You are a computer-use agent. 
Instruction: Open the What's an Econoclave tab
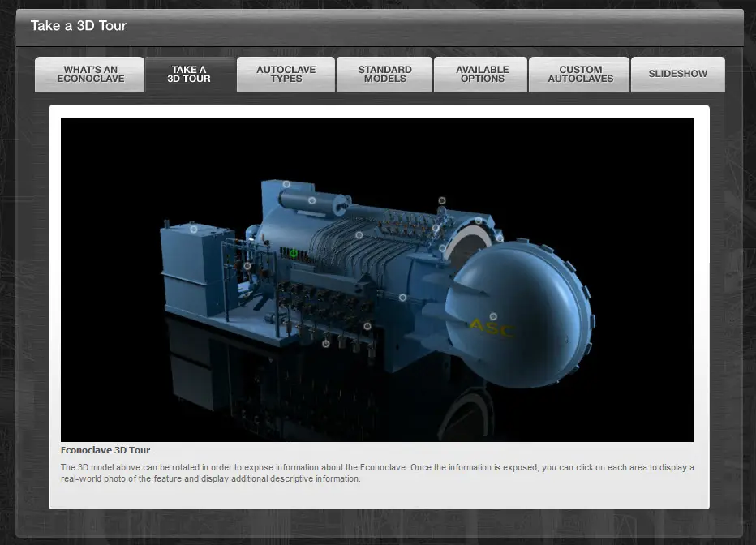coord(90,75)
